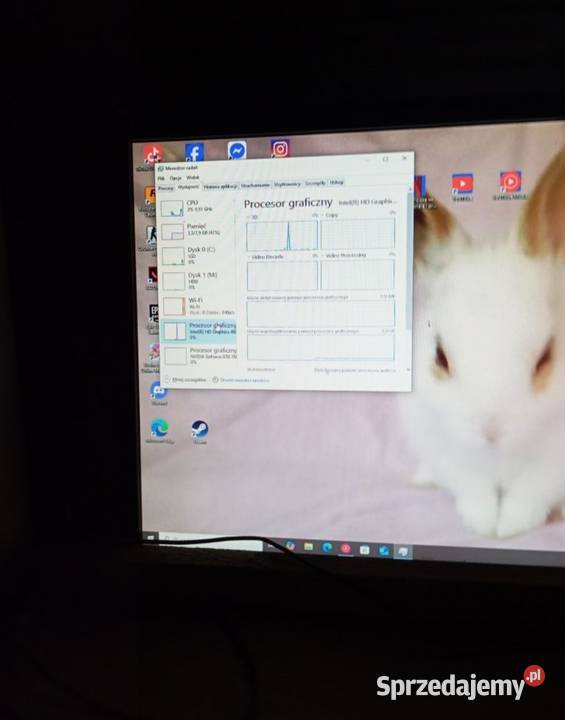Switch to the Procesy tab
The image size is (565, 720).
[x=166, y=188]
